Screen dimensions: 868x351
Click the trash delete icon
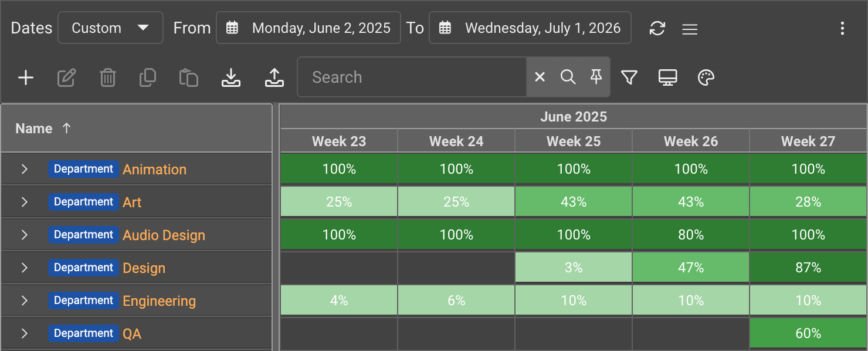107,77
